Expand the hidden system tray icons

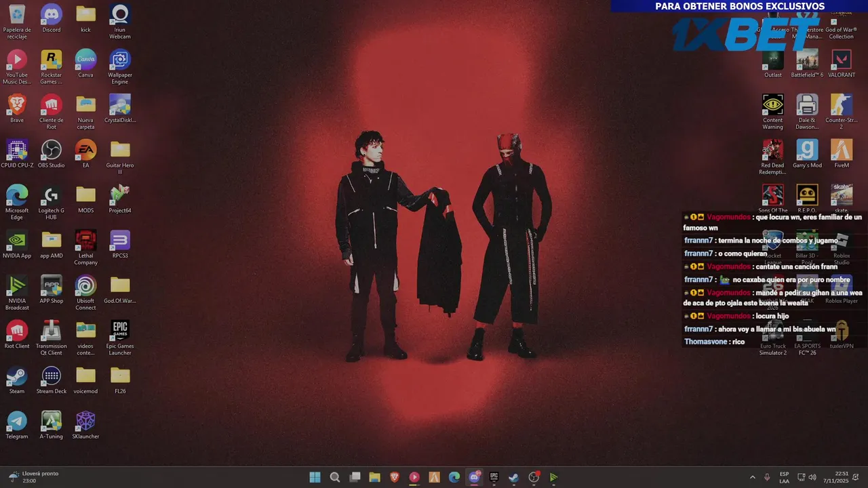click(752, 477)
